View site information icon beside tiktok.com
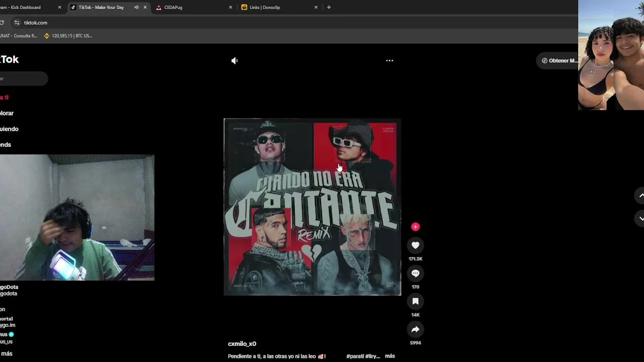The image size is (644, 362). point(17,23)
